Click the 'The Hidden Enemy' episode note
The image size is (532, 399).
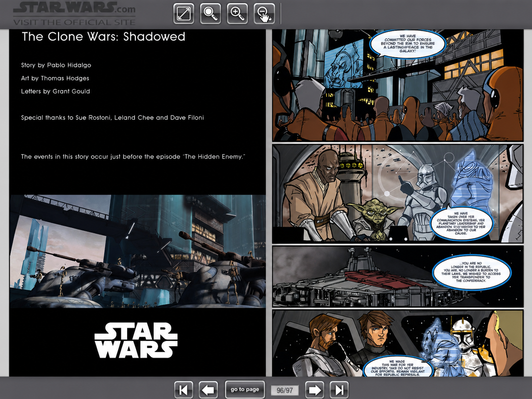(x=133, y=157)
